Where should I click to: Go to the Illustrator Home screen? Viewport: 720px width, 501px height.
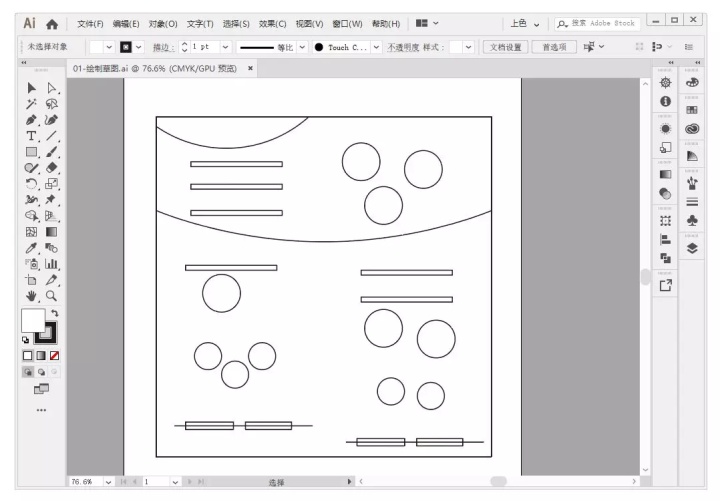click(x=52, y=24)
